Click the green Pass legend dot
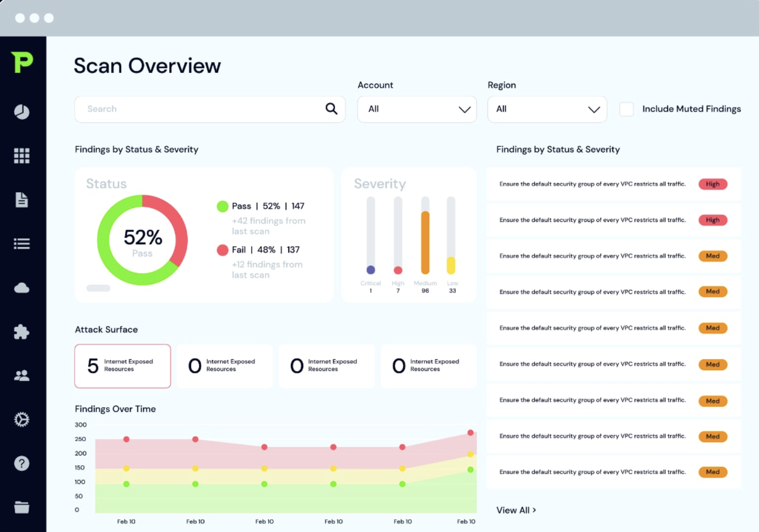 point(223,206)
